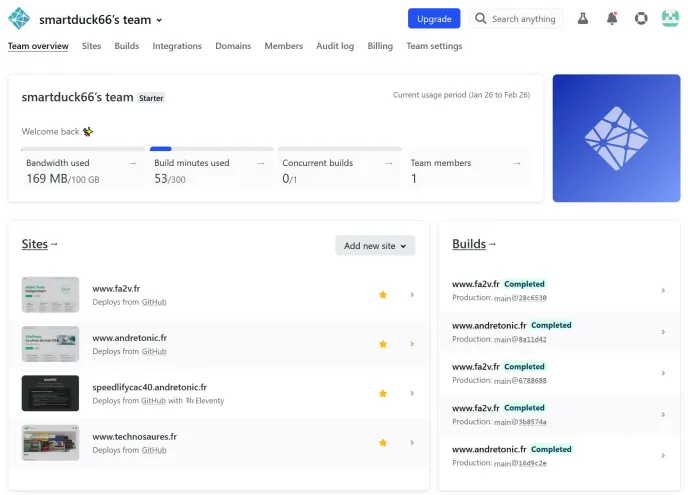This screenshot has width=688, height=495.
Task: Toggle favorite star for www.fa2v.fr
Action: point(383,294)
